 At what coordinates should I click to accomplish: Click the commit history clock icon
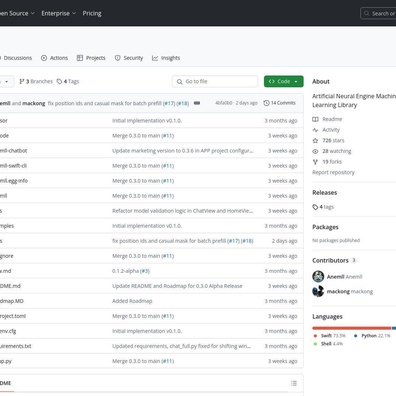[x=266, y=103]
